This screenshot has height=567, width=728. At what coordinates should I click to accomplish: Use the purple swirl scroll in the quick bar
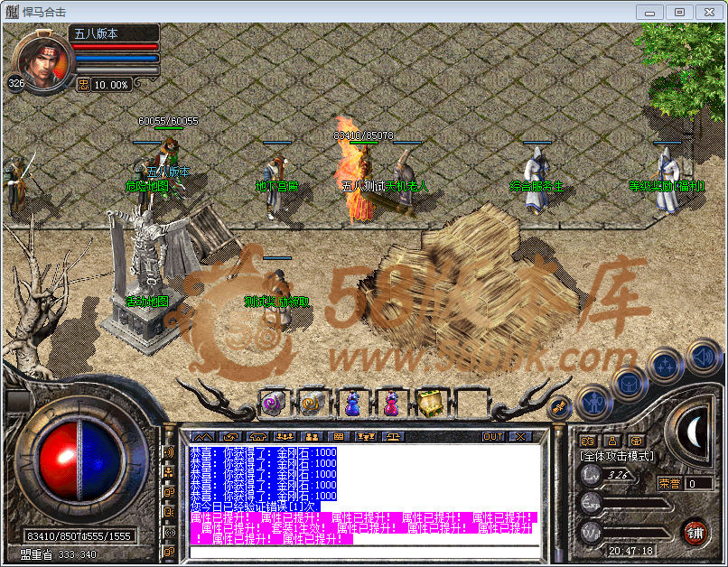pyautogui.click(x=274, y=403)
